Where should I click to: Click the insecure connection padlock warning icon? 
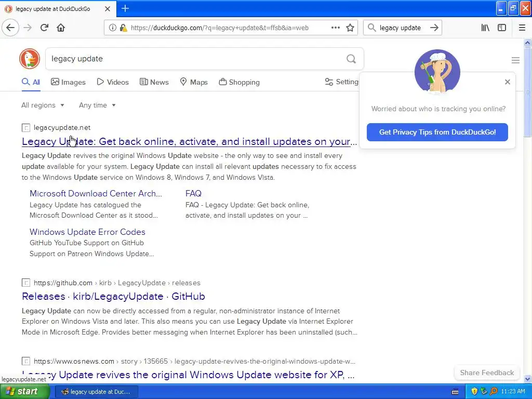(123, 28)
